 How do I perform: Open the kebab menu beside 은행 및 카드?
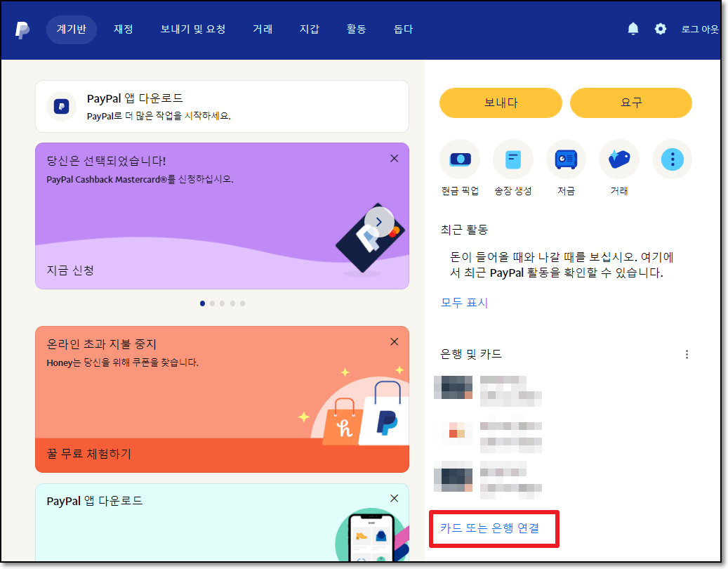pos(687,354)
